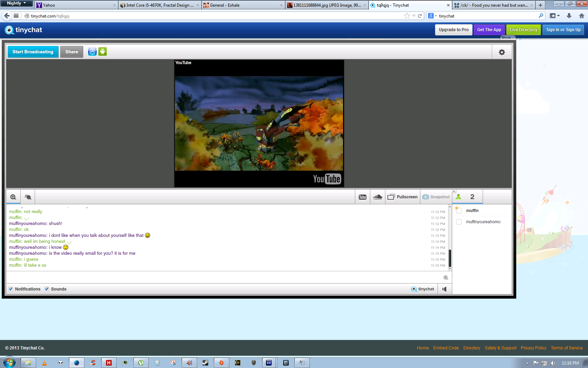Open the search engine dropdown
This screenshot has height=368, width=588.
click(x=433, y=16)
